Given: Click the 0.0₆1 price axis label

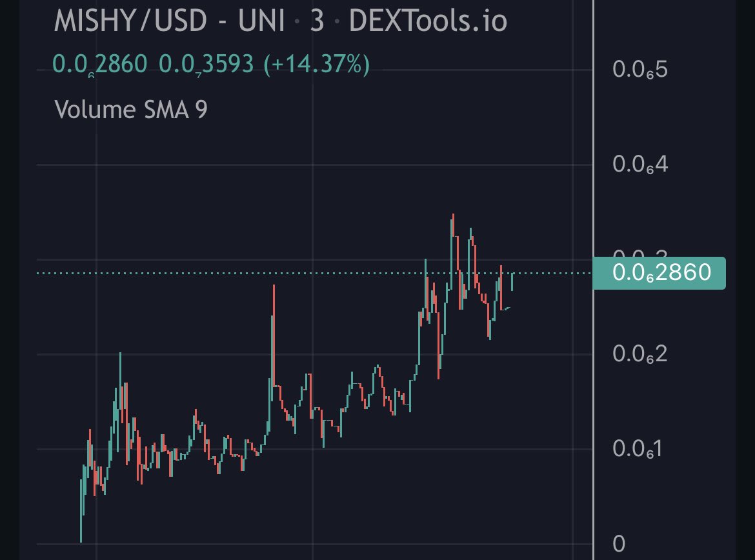Looking at the screenshot, I should 637,449.
